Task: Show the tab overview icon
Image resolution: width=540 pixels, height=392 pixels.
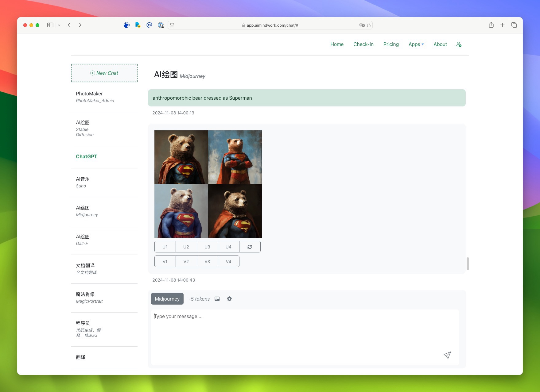Action: coord(514,25)
